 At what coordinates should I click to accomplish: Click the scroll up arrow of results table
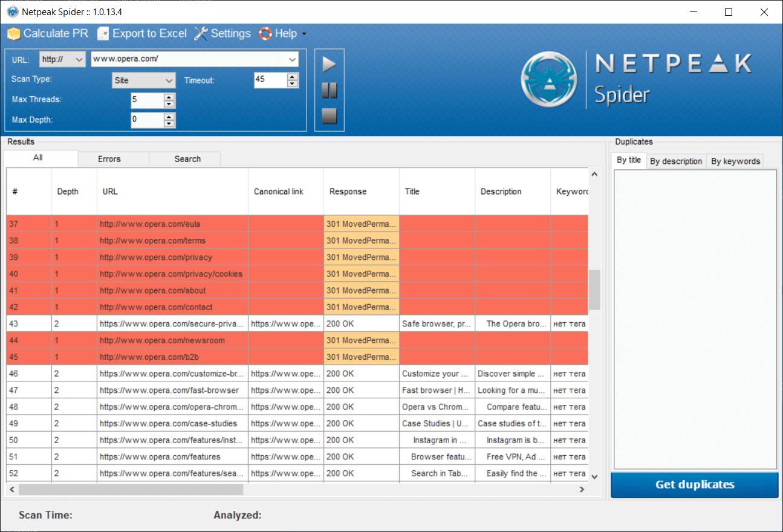(594, 175)
